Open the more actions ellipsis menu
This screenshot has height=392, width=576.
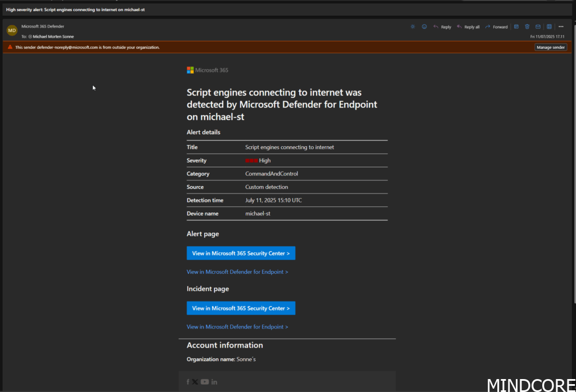[561, 26]
